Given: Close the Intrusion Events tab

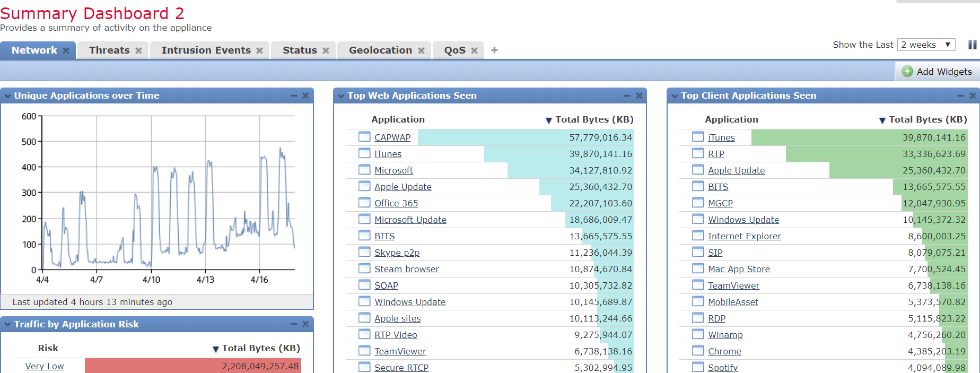Looking at the screenshot, I should [259, 50].
